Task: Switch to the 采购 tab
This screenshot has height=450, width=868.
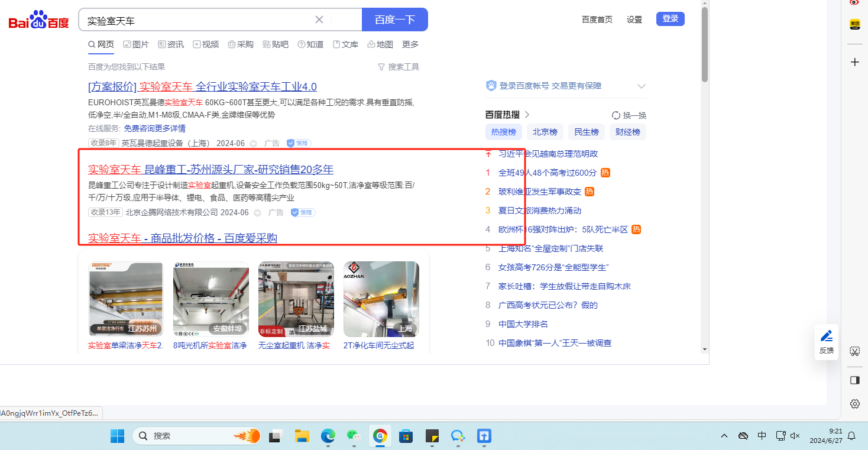Action: 241,44
